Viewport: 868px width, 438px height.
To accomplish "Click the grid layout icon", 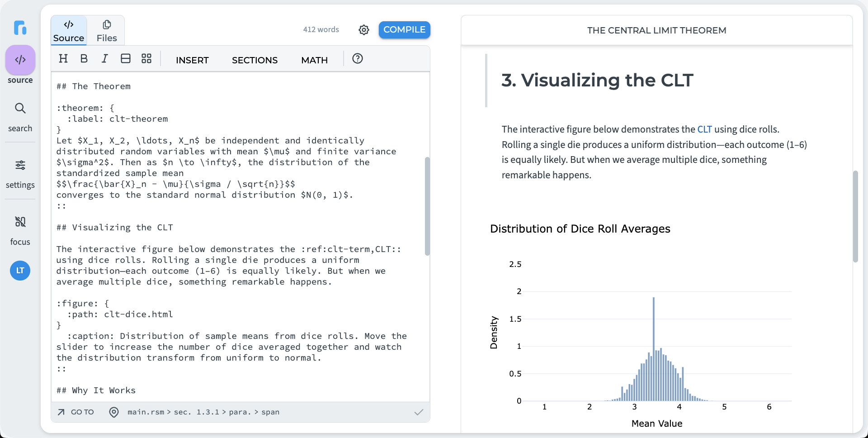I will coord(146,59).
